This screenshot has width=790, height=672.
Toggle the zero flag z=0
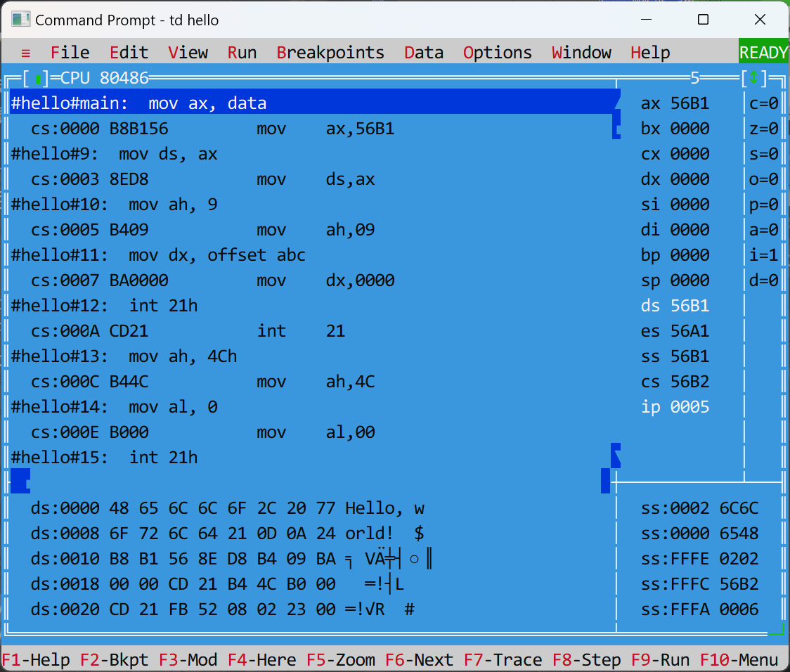point(763,129)
